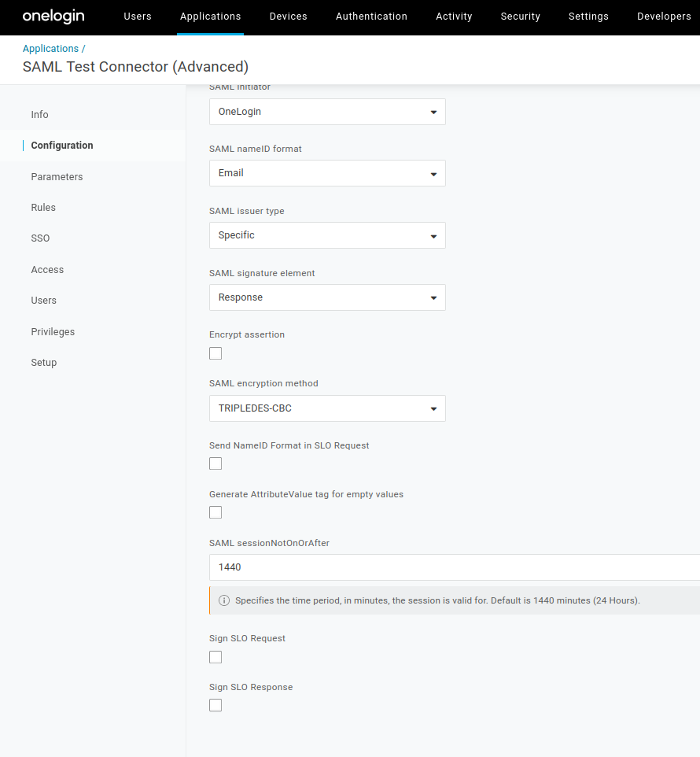Follow the Applications breadcrumb link

50,49
